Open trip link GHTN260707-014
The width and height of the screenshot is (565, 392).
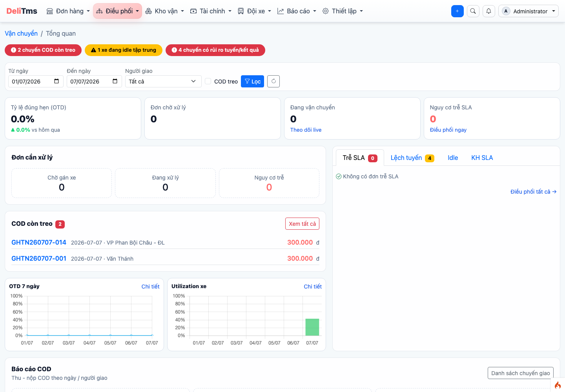coord(39,242)
